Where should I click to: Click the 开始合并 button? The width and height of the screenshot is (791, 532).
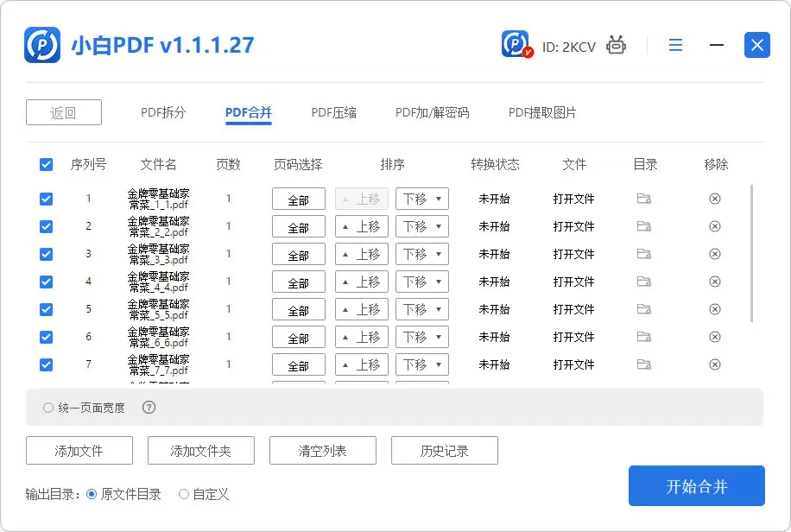click(696, 485)
